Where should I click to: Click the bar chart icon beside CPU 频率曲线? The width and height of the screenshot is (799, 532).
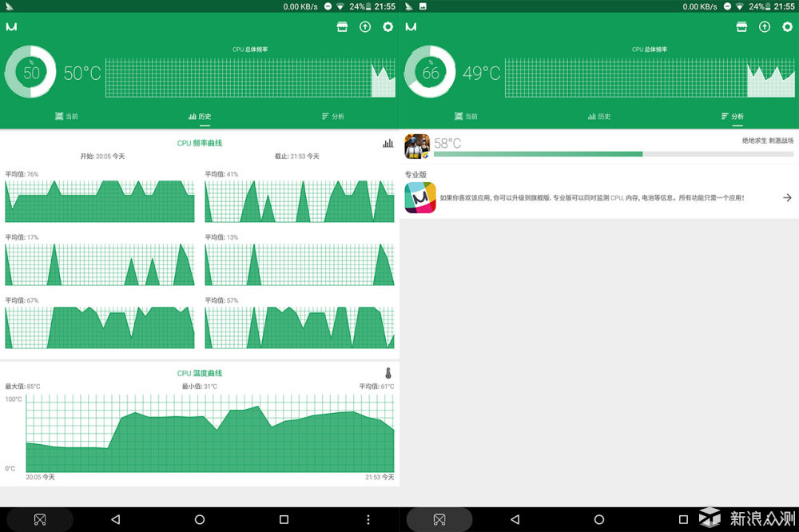pos(388,143)
